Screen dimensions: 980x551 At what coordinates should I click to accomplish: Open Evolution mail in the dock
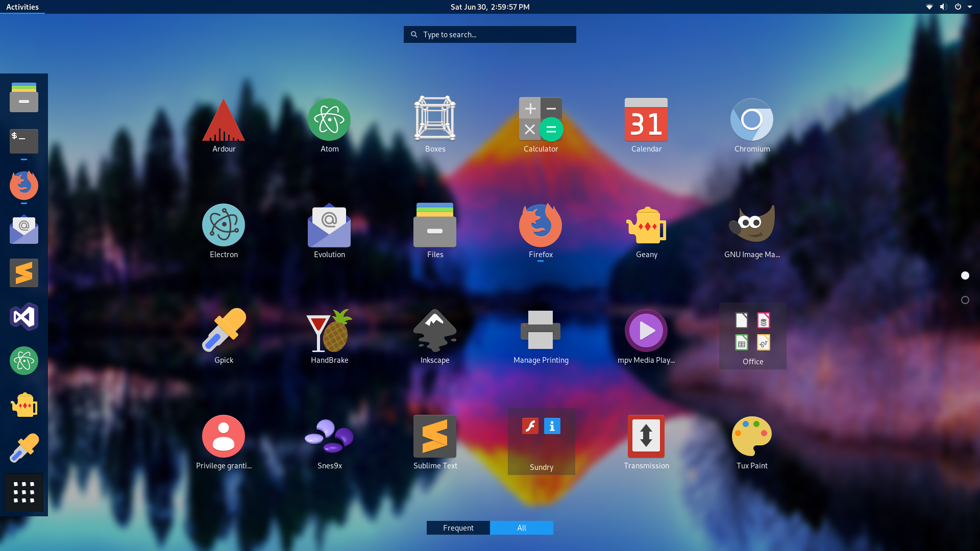pos(24,229)
